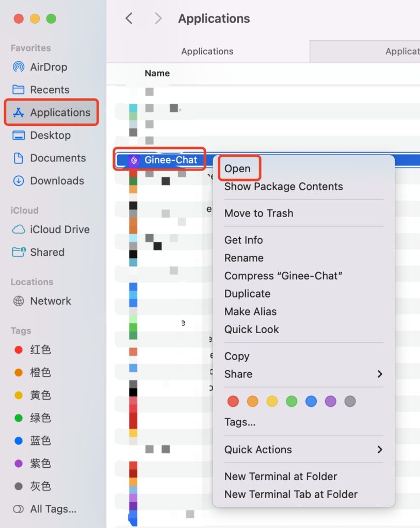Choose Duplicate in the context menu
Screen dimensions: 420x528
(247, 293)
